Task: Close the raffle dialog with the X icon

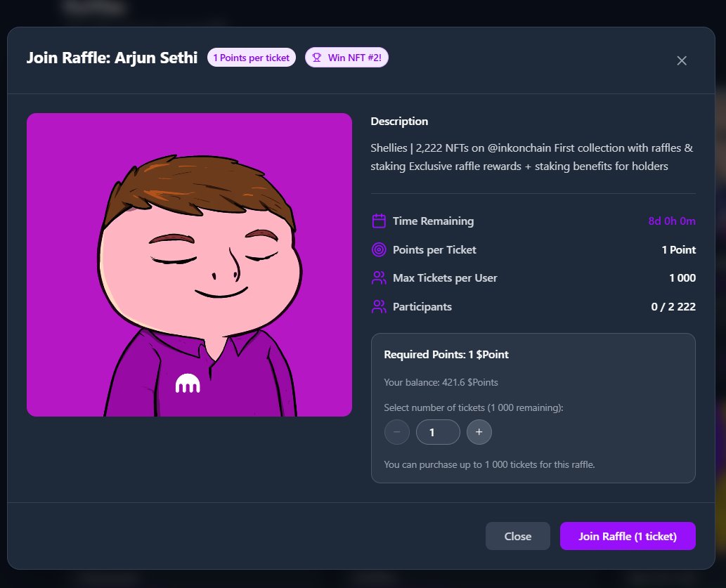Action: pyautogui.click(x=682, y=60)
